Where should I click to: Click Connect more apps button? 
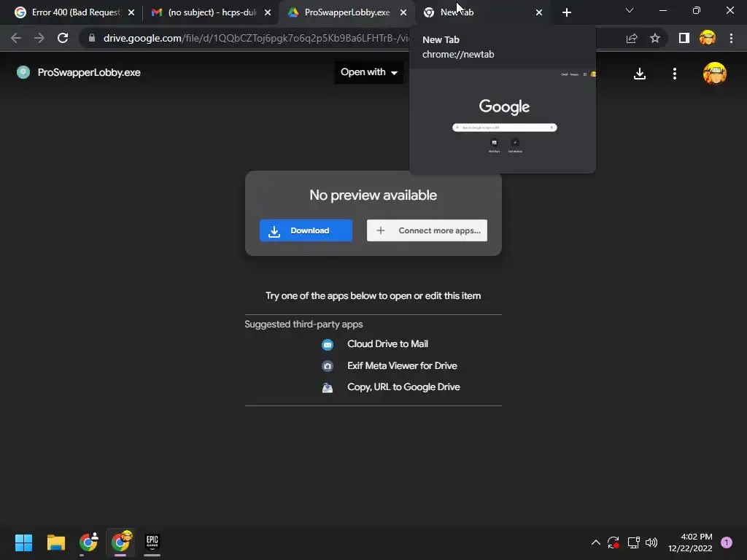point(427,230)
